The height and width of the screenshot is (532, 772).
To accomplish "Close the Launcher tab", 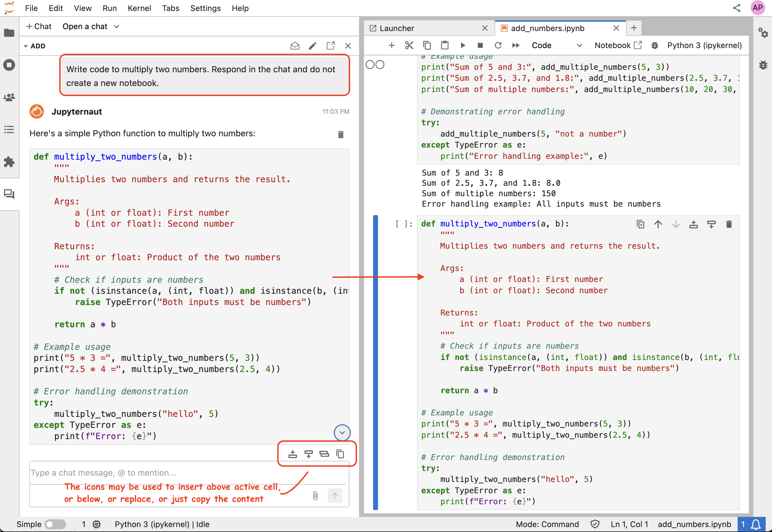I will point(485,28).
